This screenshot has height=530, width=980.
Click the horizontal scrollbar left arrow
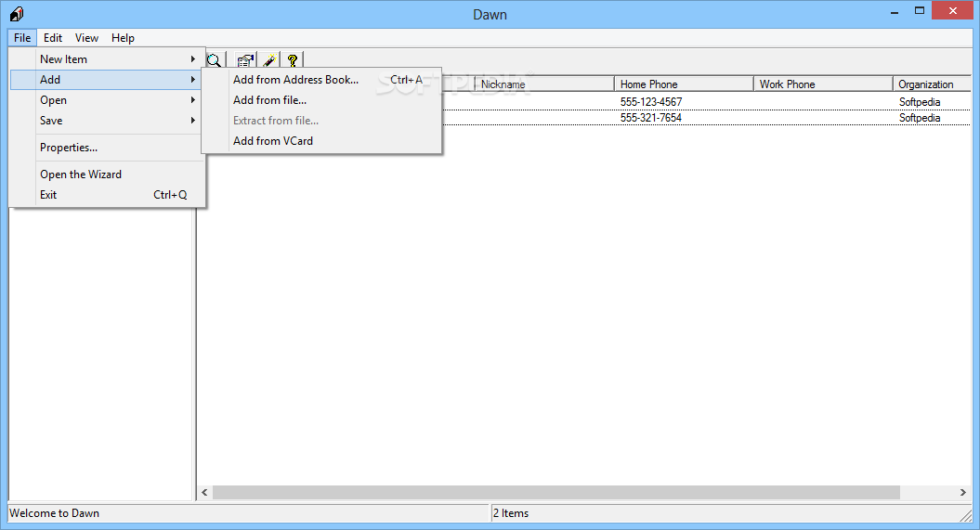tap(205, 493)
